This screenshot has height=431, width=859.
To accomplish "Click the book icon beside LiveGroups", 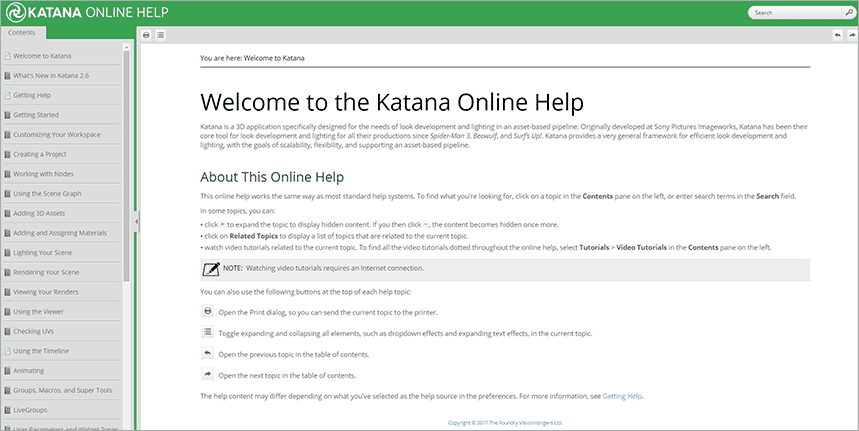I will pyautogui.click(x=8, y=411).
